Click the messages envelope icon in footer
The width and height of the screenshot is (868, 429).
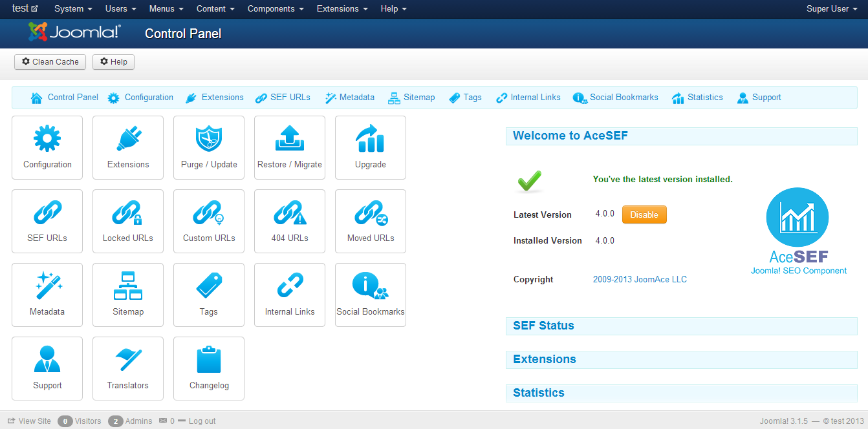tap(162, 421)
